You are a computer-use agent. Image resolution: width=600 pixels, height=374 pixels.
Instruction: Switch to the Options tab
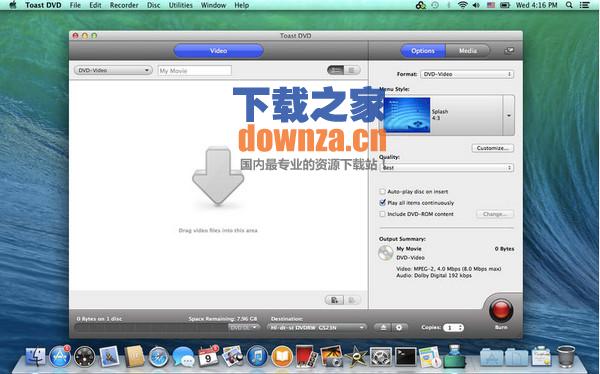[423, 51]
